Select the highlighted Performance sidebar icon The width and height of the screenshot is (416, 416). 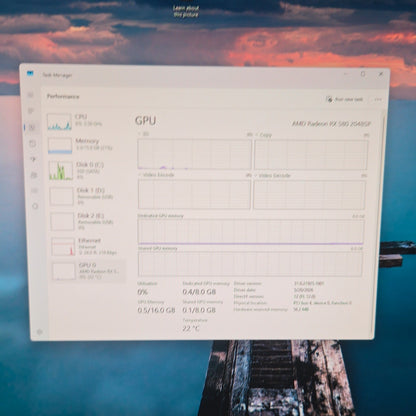point(32,127)
